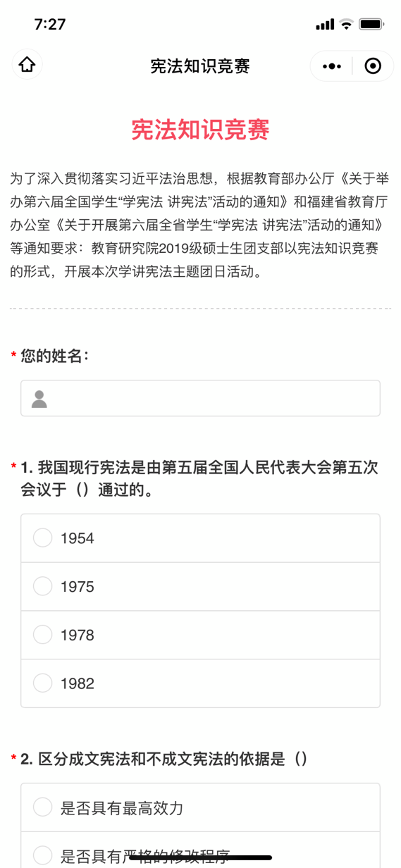Tap the person icon in name field
This screenshot has height=868, width=401.
click(39, 399)
